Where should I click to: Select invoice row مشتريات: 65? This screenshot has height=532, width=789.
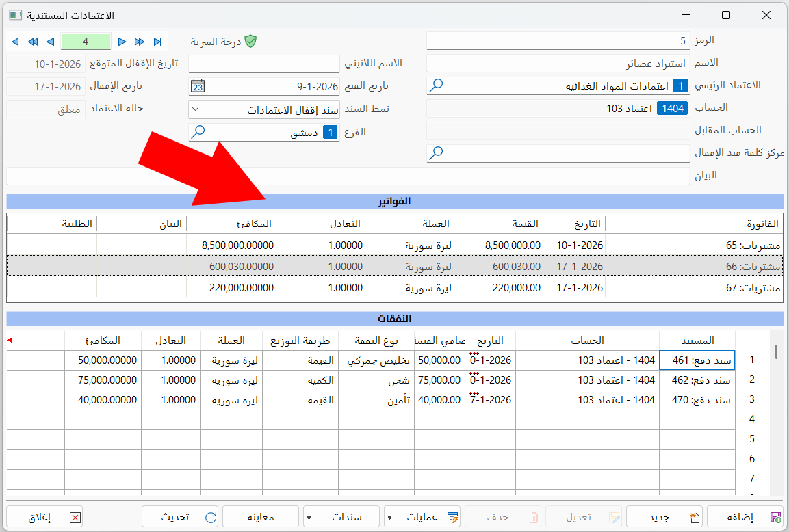tap(394, 245)
